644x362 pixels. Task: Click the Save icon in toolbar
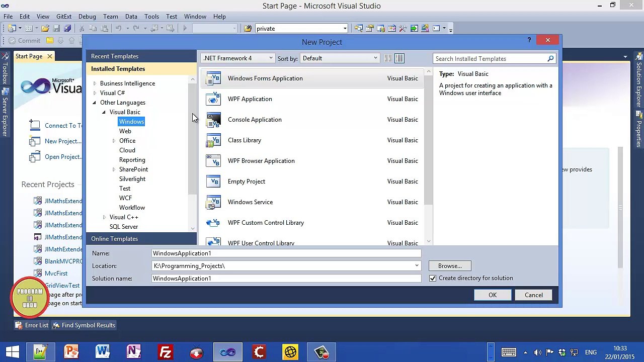pos(56,29)
